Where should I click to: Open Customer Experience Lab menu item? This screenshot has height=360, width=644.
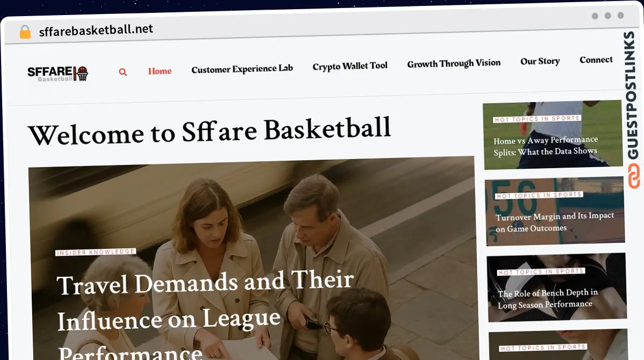(x=242, y=69)
